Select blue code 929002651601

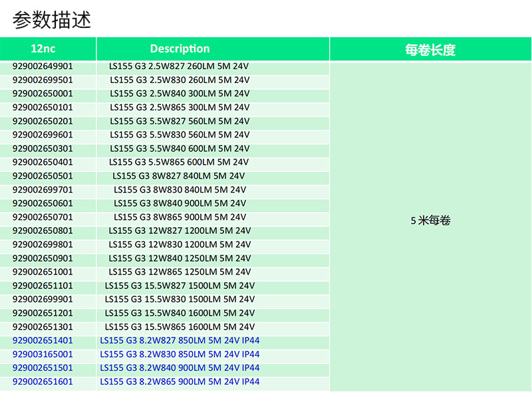(43, 382)
